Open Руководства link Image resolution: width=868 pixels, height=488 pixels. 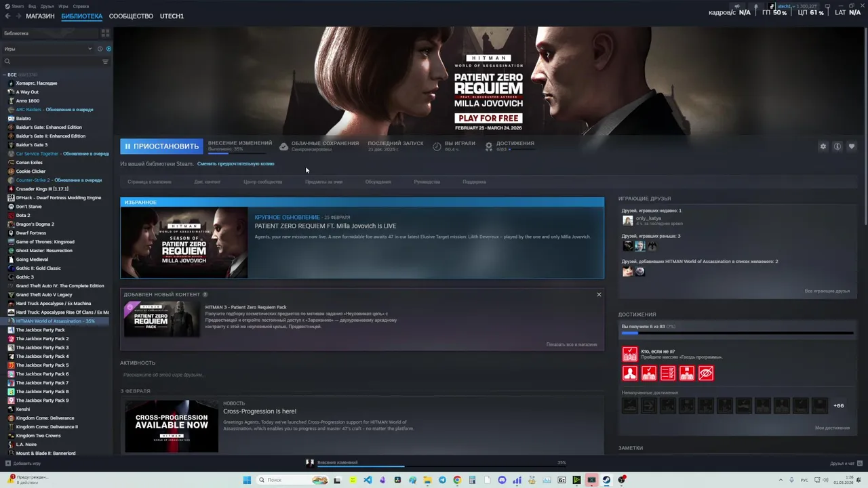coord(427,182)
